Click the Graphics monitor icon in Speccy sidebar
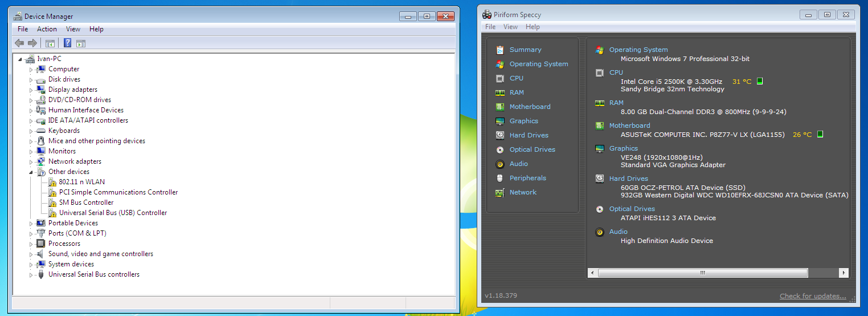868x316 pixels. (500, 121)
